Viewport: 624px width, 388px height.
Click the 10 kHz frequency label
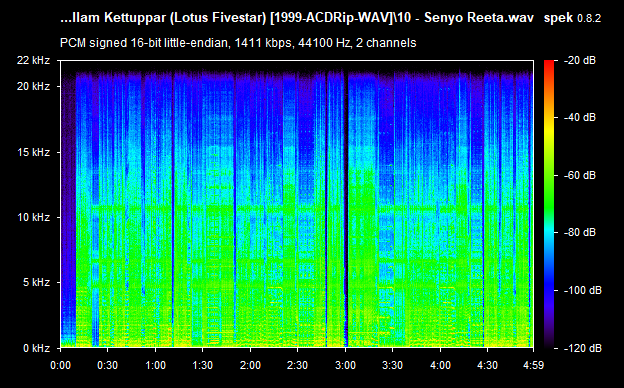(x=33, y=217)
